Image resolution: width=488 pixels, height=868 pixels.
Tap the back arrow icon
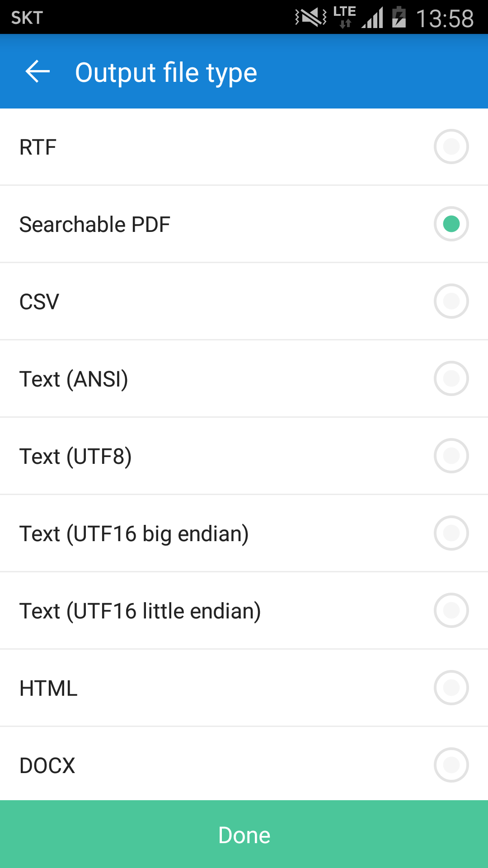38,72
